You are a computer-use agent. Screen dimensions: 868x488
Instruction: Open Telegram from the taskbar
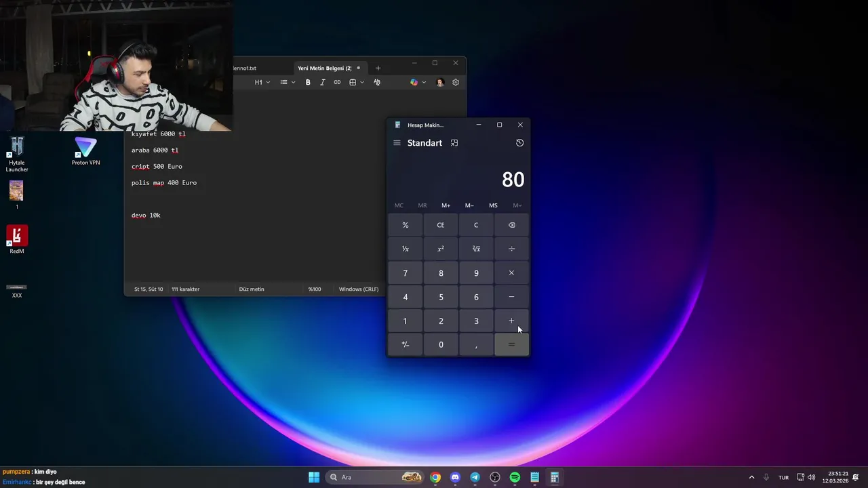[x=475, y=477]
